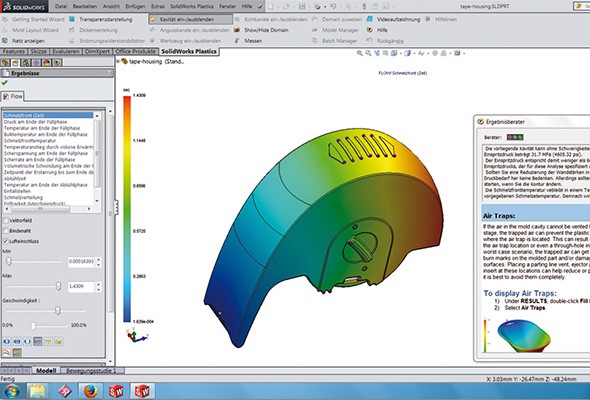590x400 pixels.
Task: Enable the Bindenaht checkbox
Action: (6, 231)
